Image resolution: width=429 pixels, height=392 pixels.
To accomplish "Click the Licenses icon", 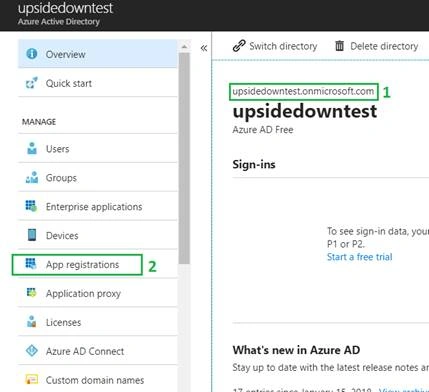I will (32, 322).
